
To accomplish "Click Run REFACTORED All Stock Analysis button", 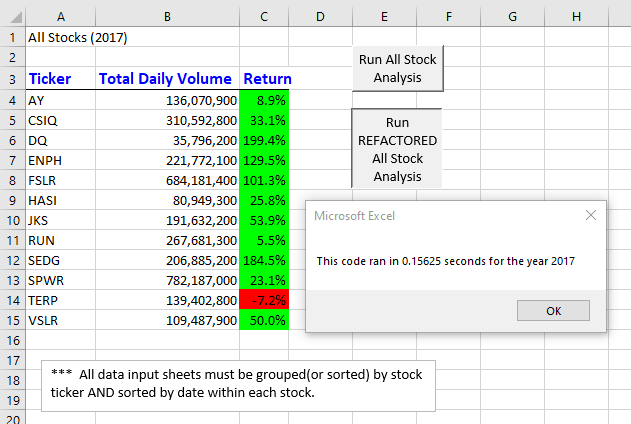I will (x=397, y=148).
